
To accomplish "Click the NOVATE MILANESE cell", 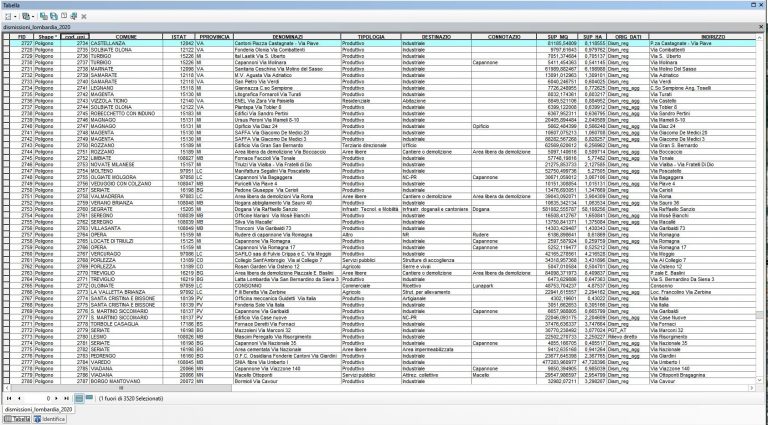I will [126, 165].
